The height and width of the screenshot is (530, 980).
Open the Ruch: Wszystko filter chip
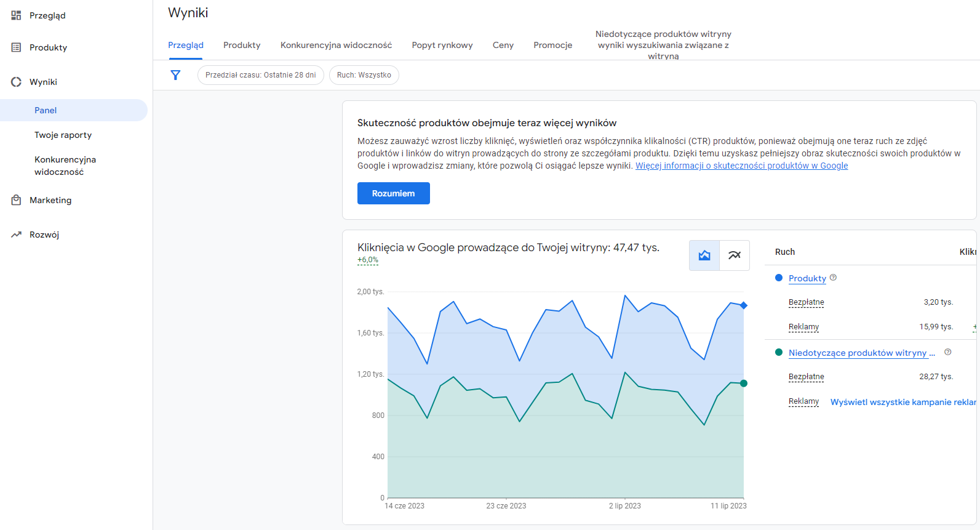(x=364, y=75)
